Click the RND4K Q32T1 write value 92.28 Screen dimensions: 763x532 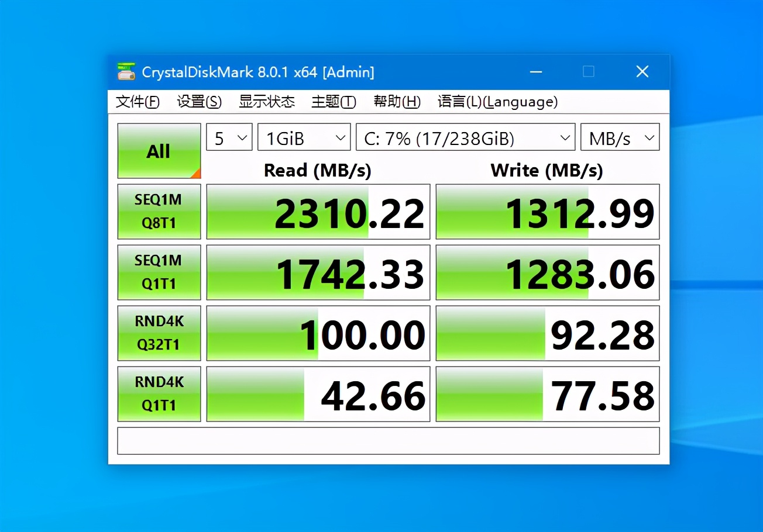(x=548, y=333)
